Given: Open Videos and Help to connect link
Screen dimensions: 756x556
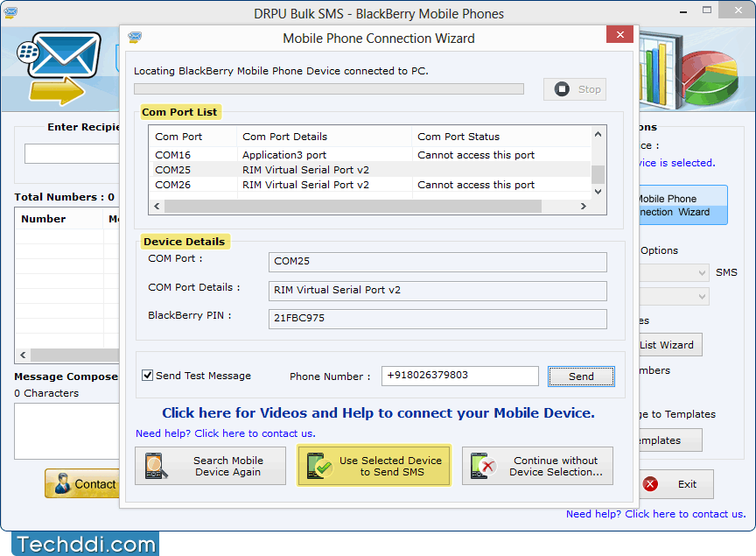Looking at the screenshot, I should (x=378, y=413).
